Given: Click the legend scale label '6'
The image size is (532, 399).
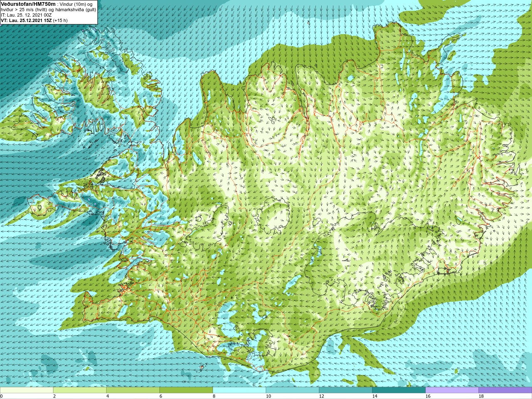Looking at the screenshot, I should pos(161,396).
